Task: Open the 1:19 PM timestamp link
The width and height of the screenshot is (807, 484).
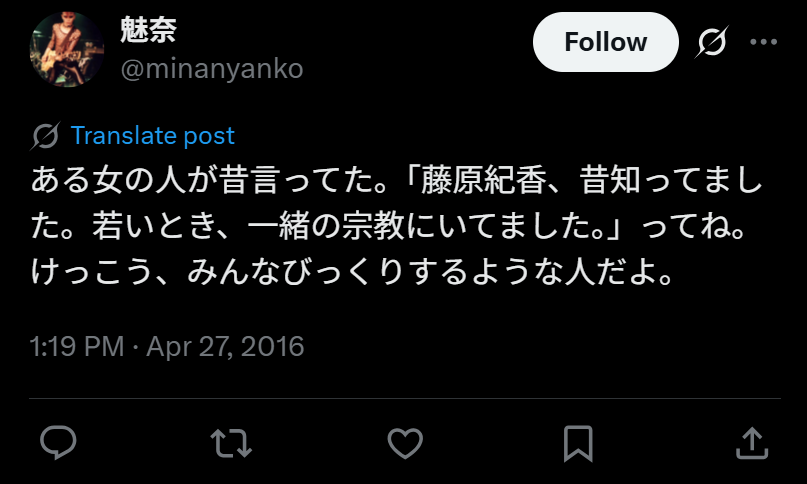Action: pos(77,346)
